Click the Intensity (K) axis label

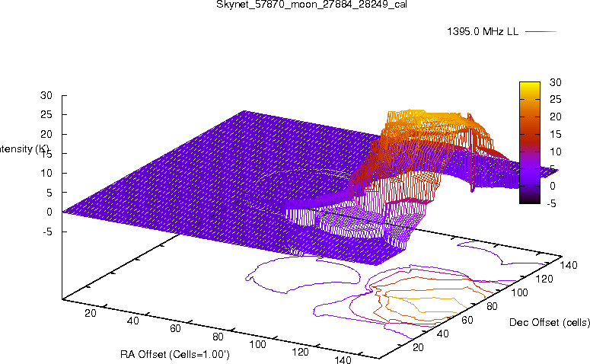pos(24,149)
